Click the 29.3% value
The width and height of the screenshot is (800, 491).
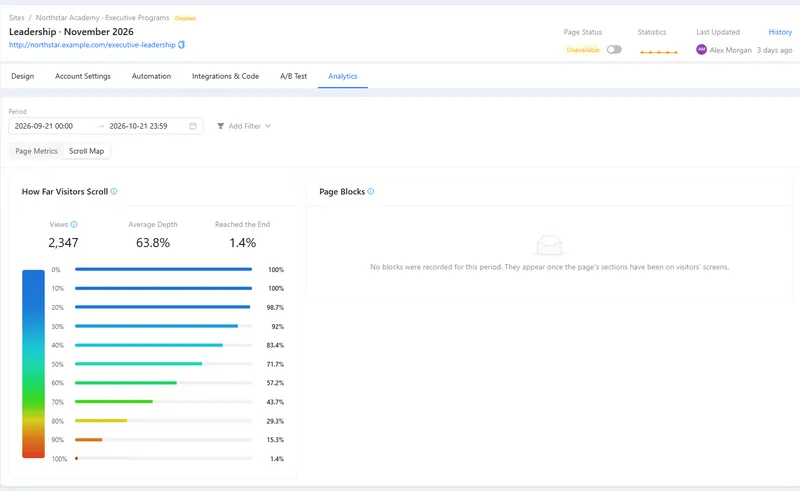coord(275,421)
